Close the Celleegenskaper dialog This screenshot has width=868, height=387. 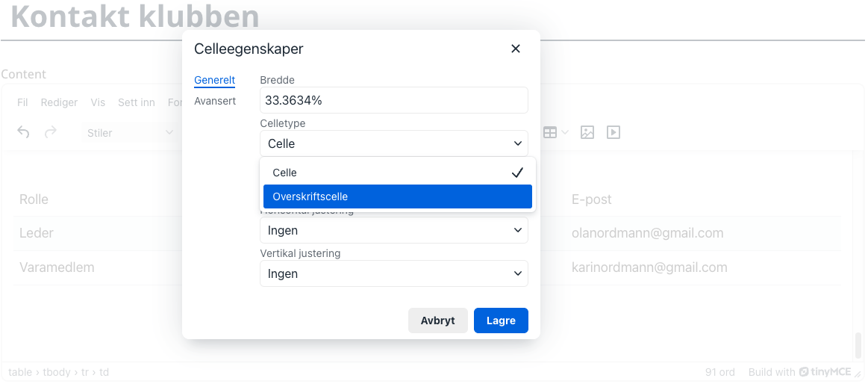pos(515,49)
